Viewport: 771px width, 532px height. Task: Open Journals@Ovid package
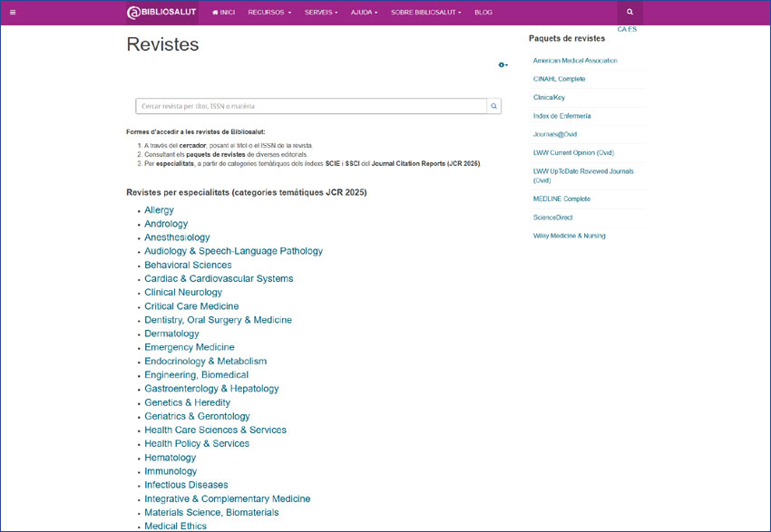click(555, 134)
